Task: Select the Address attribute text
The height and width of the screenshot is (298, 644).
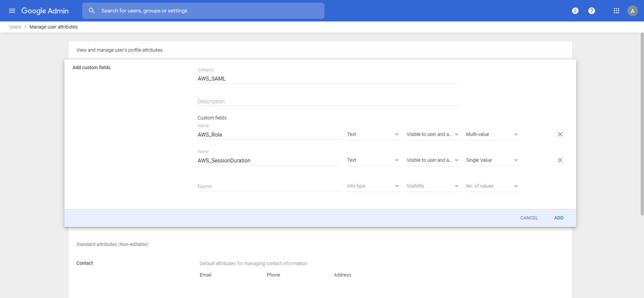Action: (342, 275)
